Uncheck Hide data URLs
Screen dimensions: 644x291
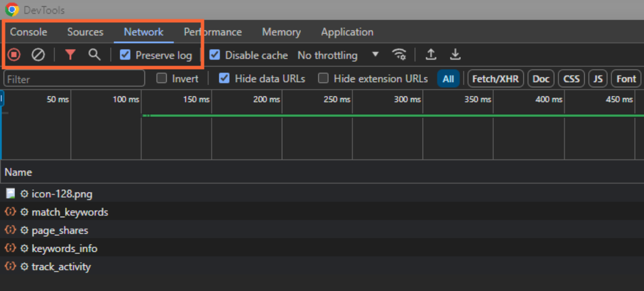pos(224,78)
